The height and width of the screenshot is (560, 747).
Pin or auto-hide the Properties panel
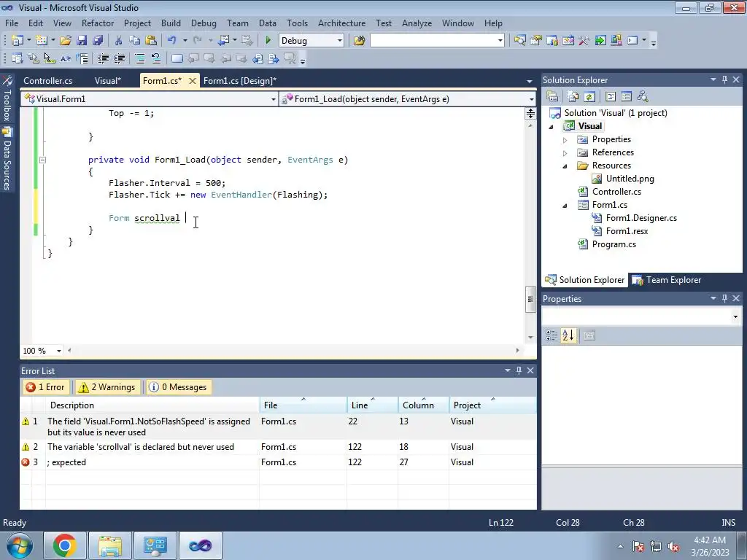[724, 298]
